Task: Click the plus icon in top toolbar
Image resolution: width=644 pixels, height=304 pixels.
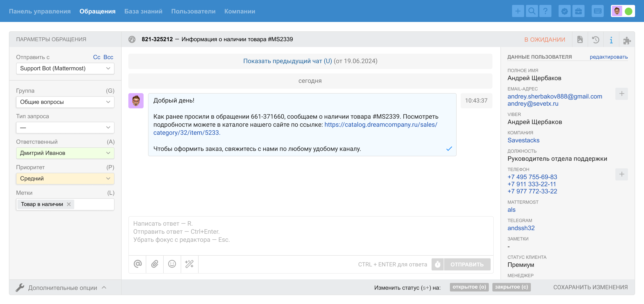Action: 518,11
